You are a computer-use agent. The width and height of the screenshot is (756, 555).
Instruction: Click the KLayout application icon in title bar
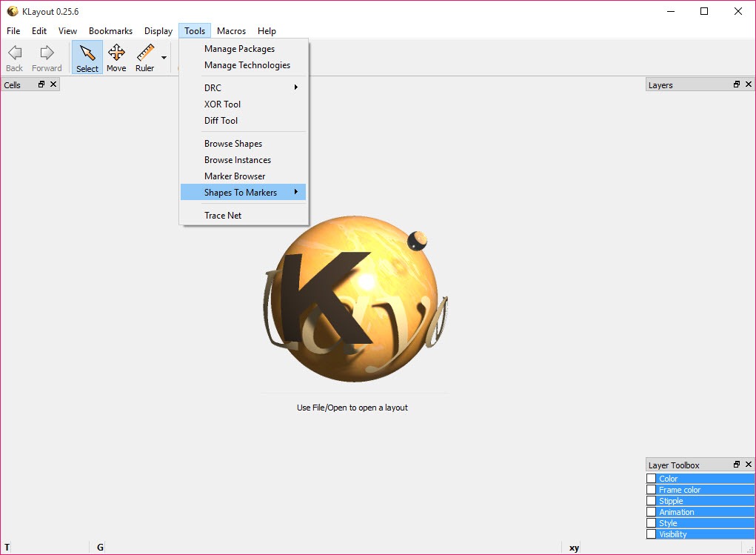[12, 11]
